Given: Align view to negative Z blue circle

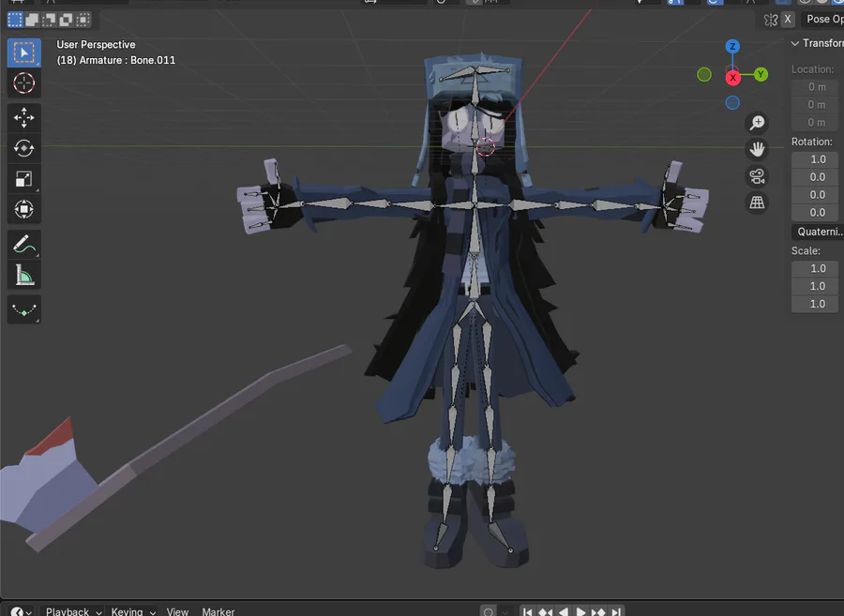Looking at the screenshot, I should 732,102.
